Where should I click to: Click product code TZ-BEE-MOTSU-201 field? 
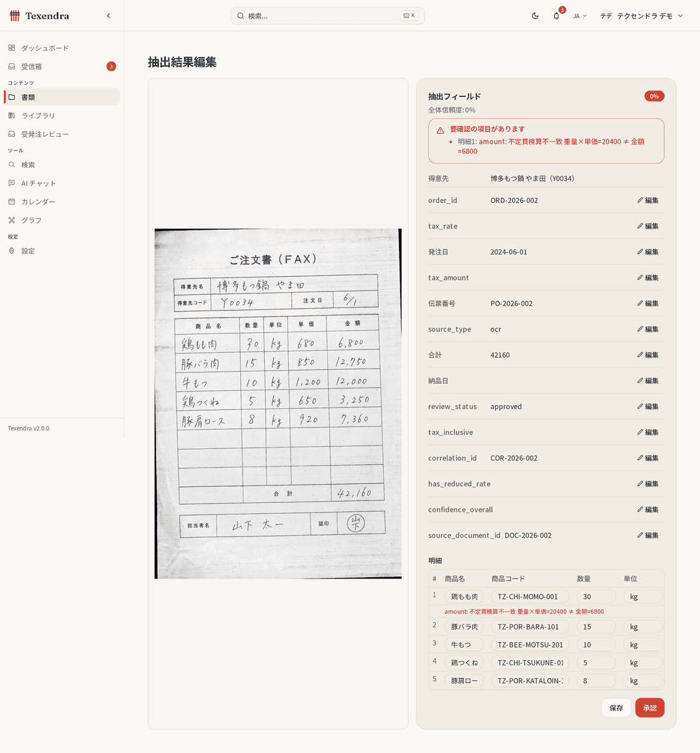click(x=530, y=645)
